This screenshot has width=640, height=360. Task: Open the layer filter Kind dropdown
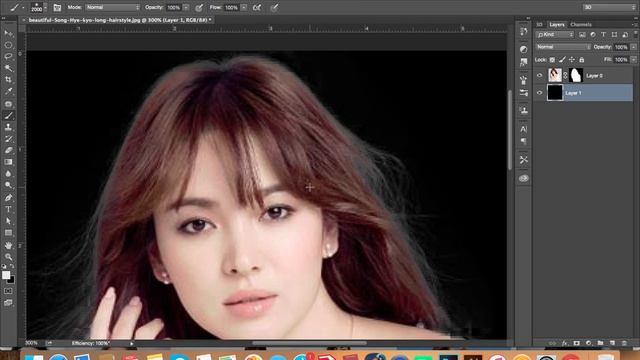[x=555, y=35]
